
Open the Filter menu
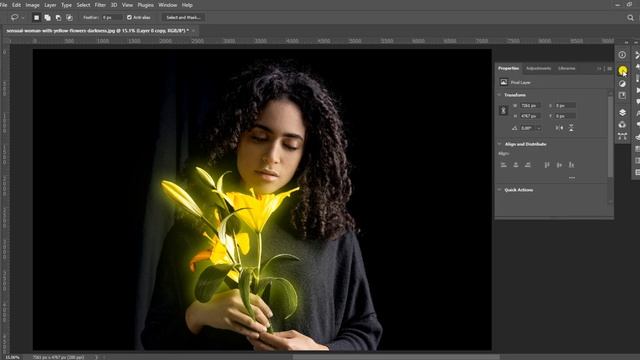pos(100,5)
